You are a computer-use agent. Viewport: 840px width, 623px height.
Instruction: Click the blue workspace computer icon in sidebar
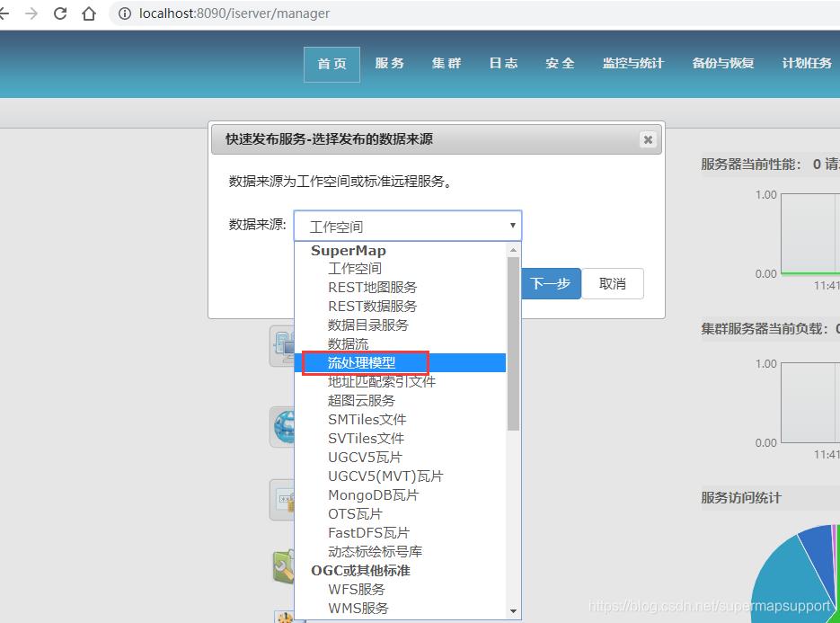pyautogui.click(x=283, y=345)
